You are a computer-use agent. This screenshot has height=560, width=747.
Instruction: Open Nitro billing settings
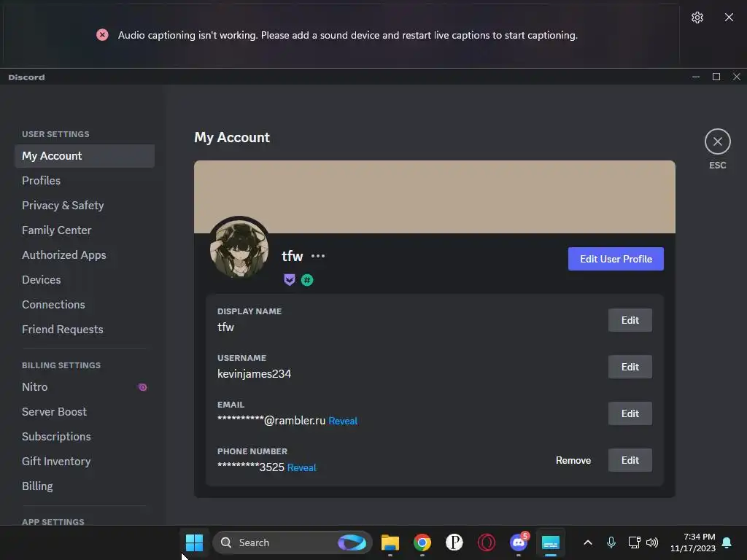point(85,387)
